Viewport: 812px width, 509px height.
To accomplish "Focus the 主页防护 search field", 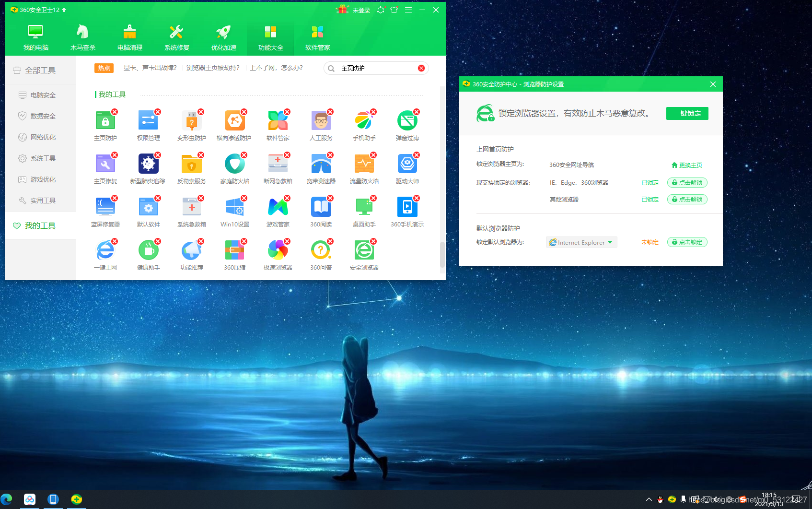I will click(x=377, y=68).
